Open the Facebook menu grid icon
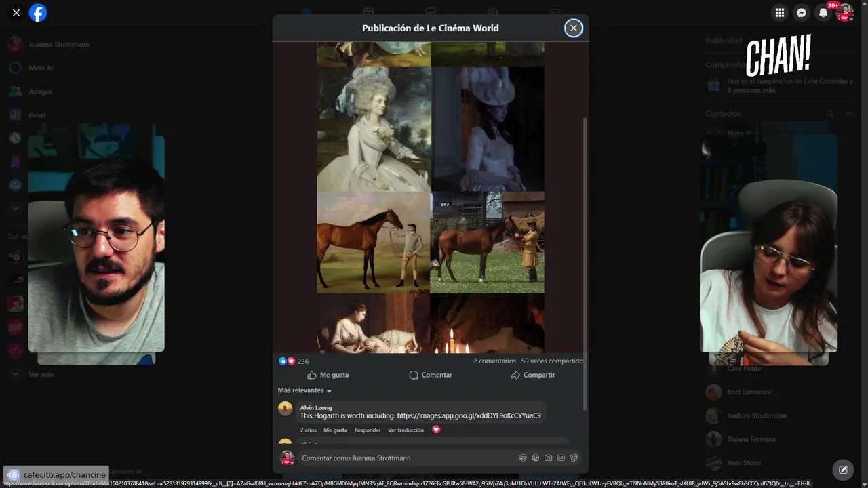The image size is (868, 488). [x=780, y=12]
